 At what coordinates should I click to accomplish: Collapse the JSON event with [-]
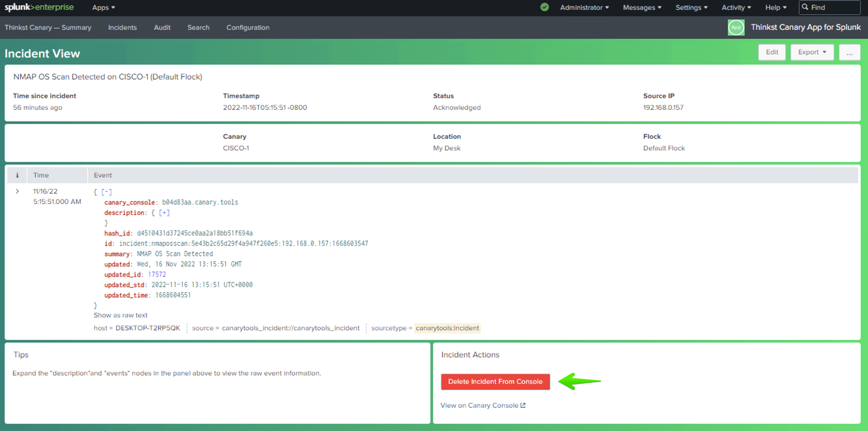point(106,192)
